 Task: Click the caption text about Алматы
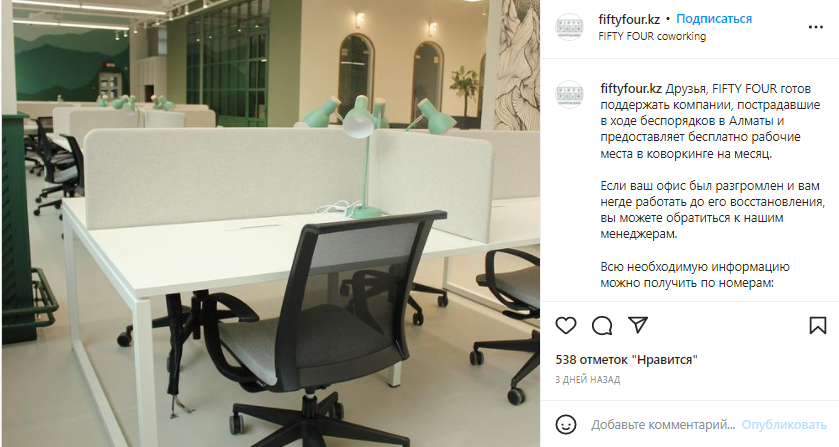click(x=710, y=121)
